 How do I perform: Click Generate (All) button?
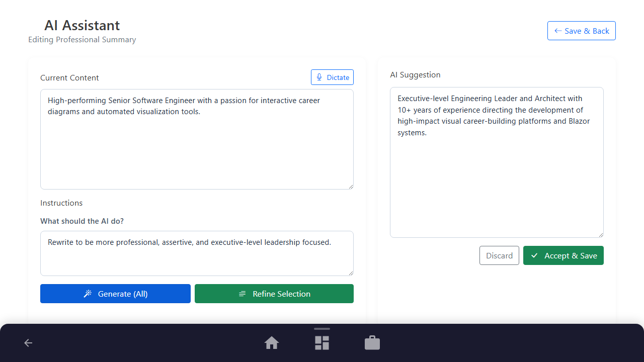point(115,294)
